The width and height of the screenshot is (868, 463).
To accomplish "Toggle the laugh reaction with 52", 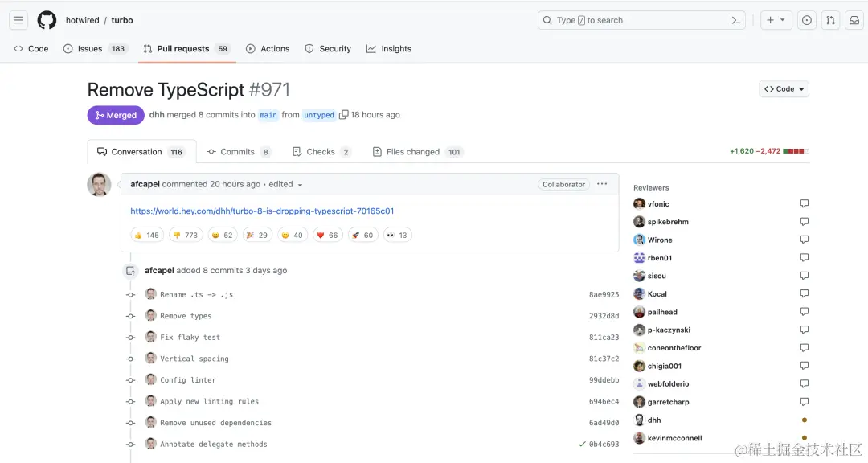I will pyautogui.click(x=222, y=235).
